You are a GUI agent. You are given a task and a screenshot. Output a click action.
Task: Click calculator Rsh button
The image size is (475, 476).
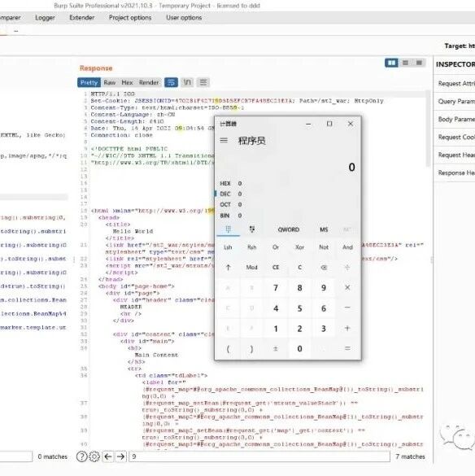[x=251, y=247]
